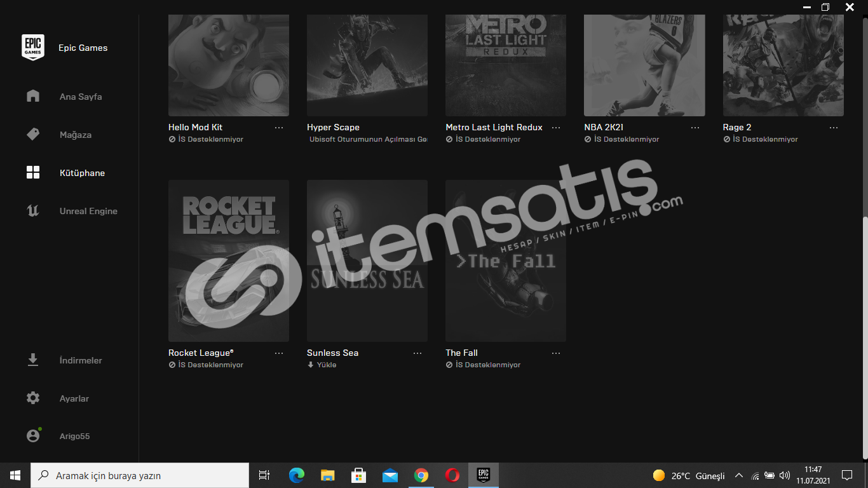Go to Ana Sayfa section

(81, 97)
